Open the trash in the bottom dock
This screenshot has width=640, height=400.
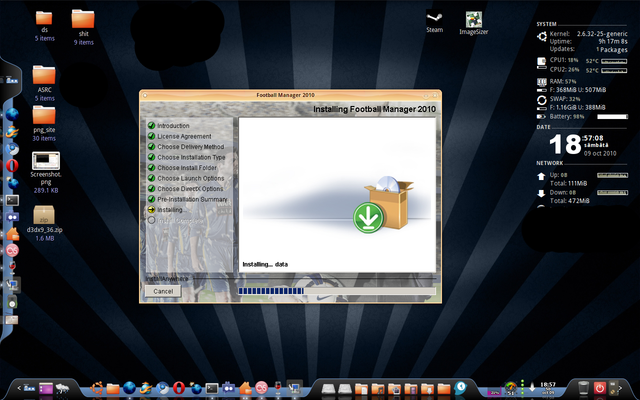click(x=584, y=388)
